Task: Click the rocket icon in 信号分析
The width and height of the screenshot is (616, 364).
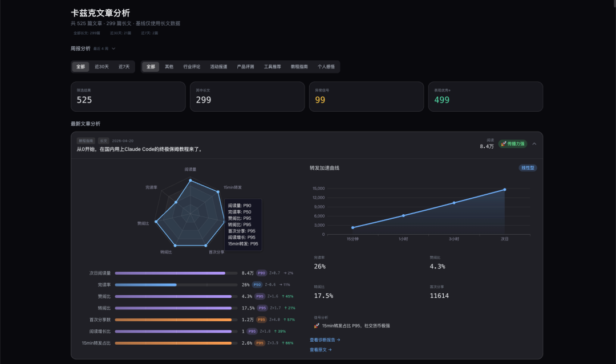Action: pyautogui.click(x=317, y=326)
